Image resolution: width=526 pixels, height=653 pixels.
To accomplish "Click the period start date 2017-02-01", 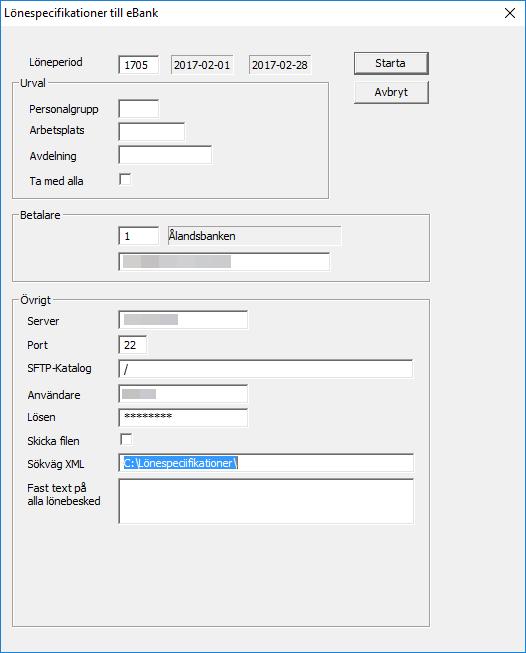I will [x=202, y=65].
